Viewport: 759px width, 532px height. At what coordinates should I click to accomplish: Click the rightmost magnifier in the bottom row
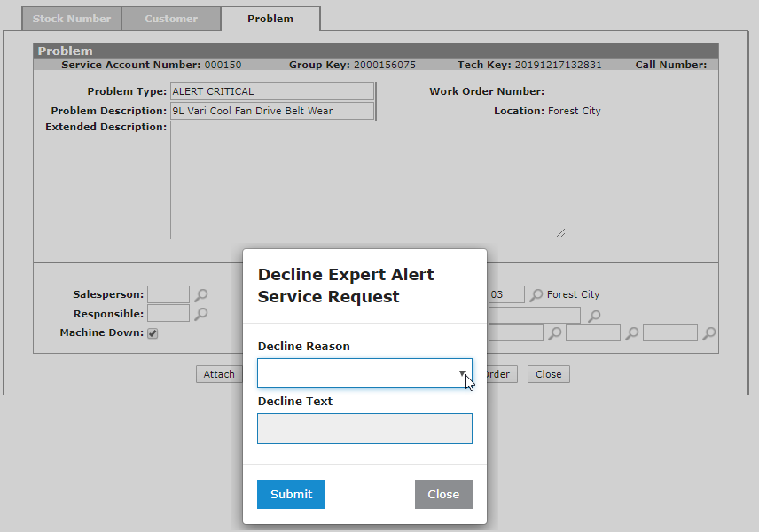(708, 333)
